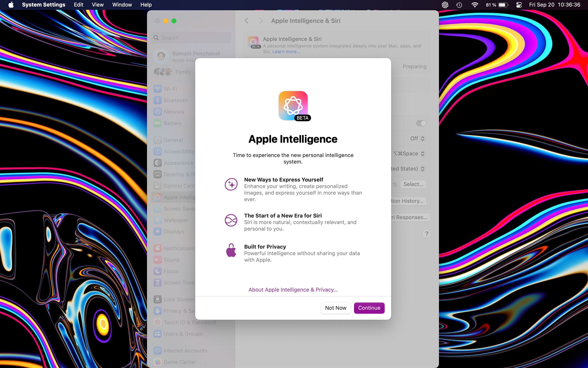The height and width of the screenshot is (368, 588).
Task: Click the Learn more... link
Action: pyautogui.click(x=286, y=52)
